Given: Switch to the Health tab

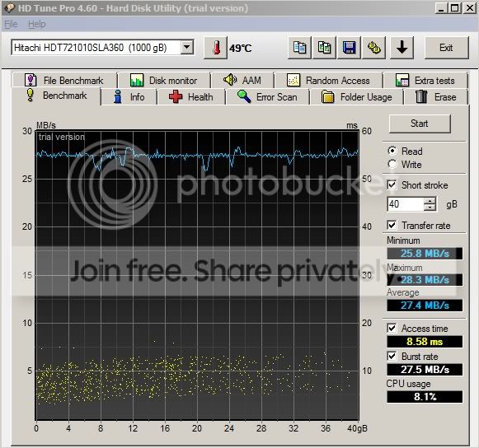Looking at the screenshot, I should 191,97.
